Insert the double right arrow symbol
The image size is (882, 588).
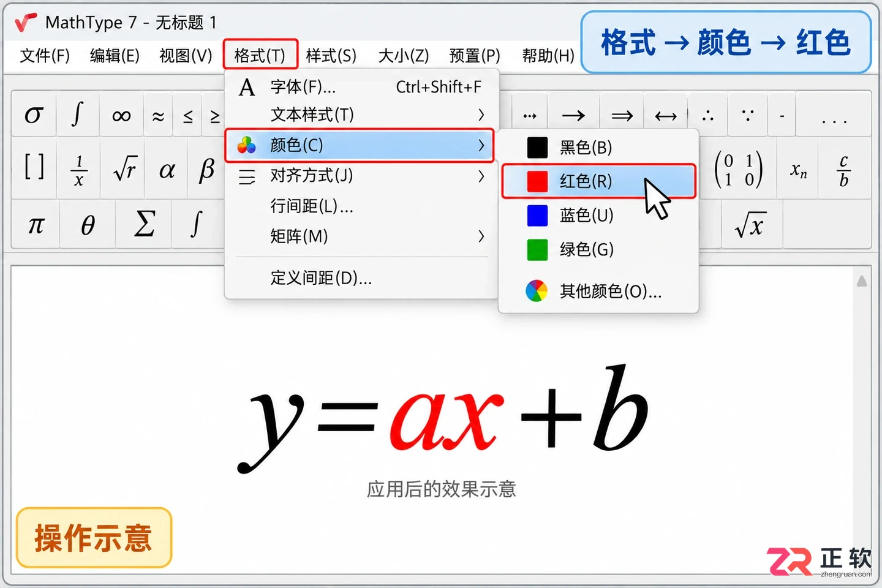pos(622,115)
